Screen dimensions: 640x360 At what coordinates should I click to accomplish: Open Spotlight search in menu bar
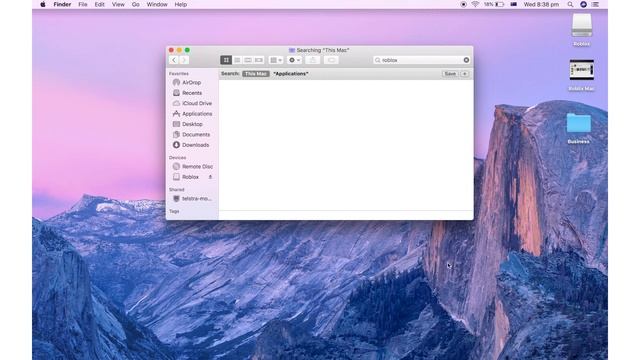point(570,4)
